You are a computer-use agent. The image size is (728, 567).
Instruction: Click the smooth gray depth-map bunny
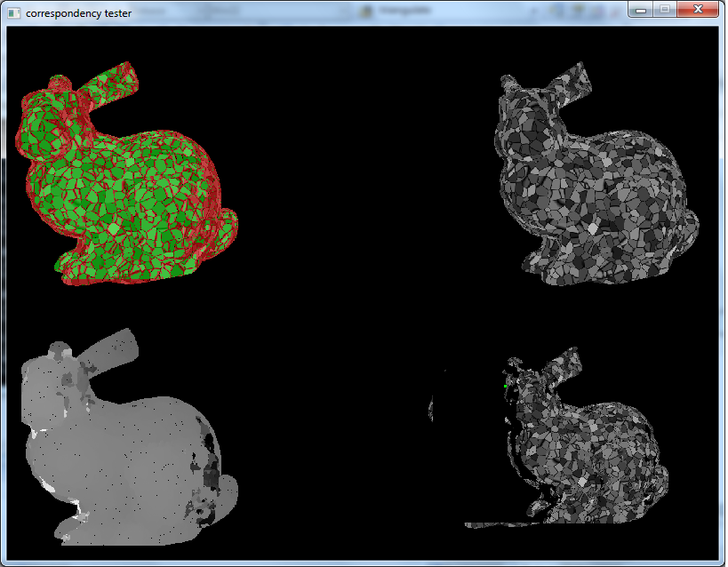click(x=129, y=437)
